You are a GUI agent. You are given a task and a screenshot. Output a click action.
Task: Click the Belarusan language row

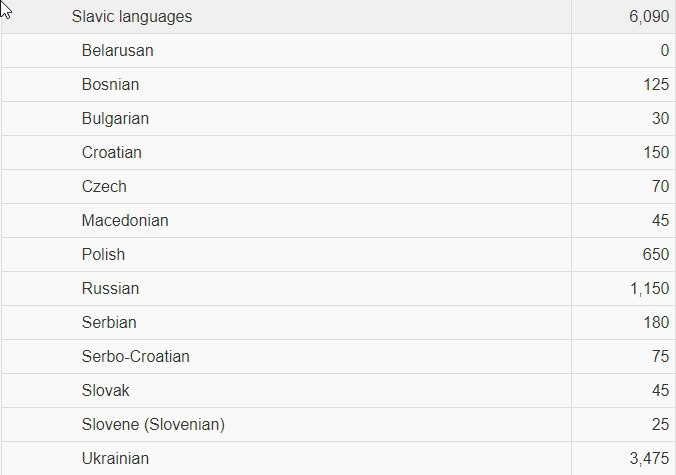[x=117, y=51]
